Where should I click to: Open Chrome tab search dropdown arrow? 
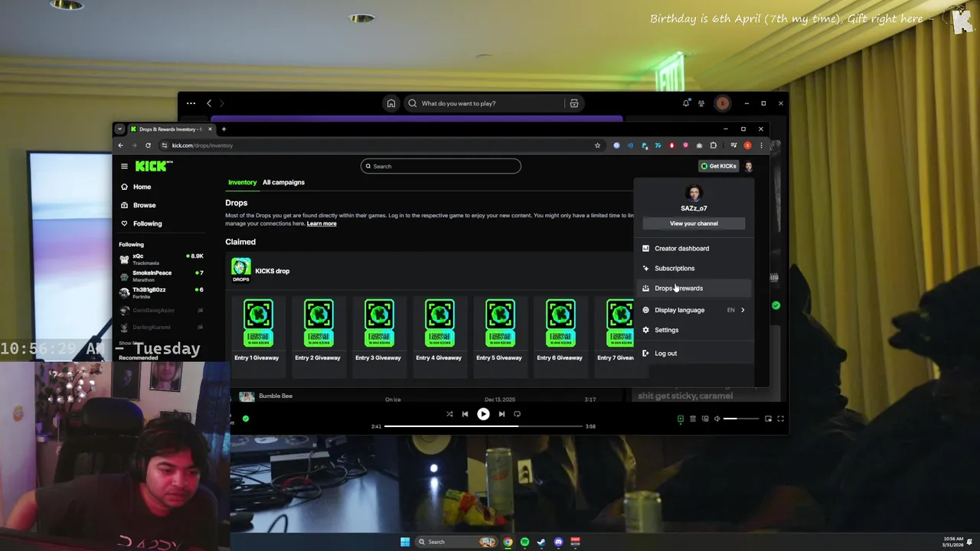(x=119, y=129)
